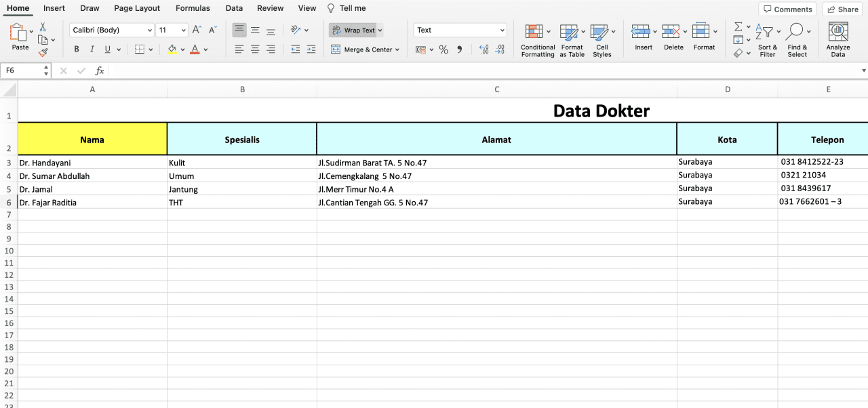Open the Page Layout ribbon tab
The height and width of the screenshot is (408, 868).
tap(137, 8)
